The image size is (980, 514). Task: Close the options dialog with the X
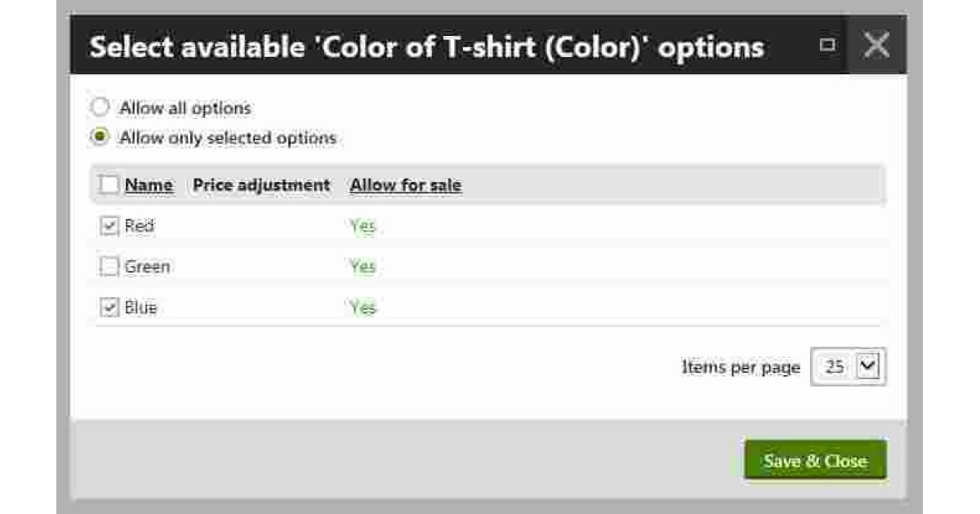(x=877, y=45)
